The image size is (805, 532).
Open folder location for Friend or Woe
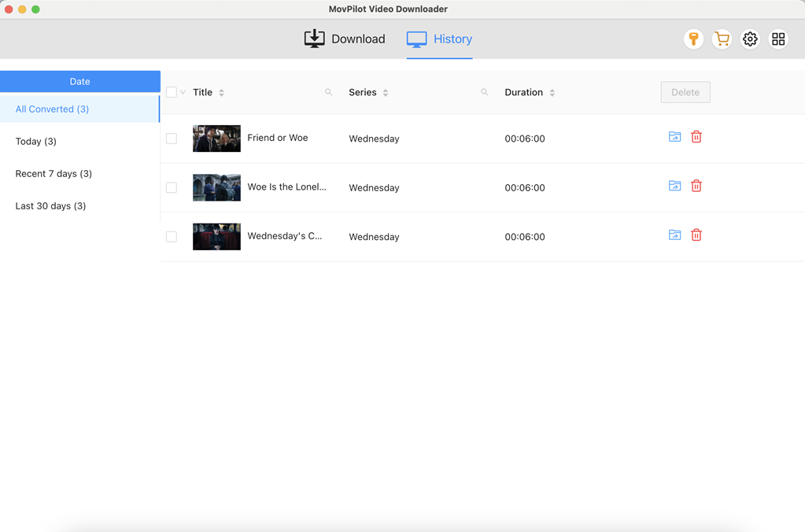click(674, 136)
